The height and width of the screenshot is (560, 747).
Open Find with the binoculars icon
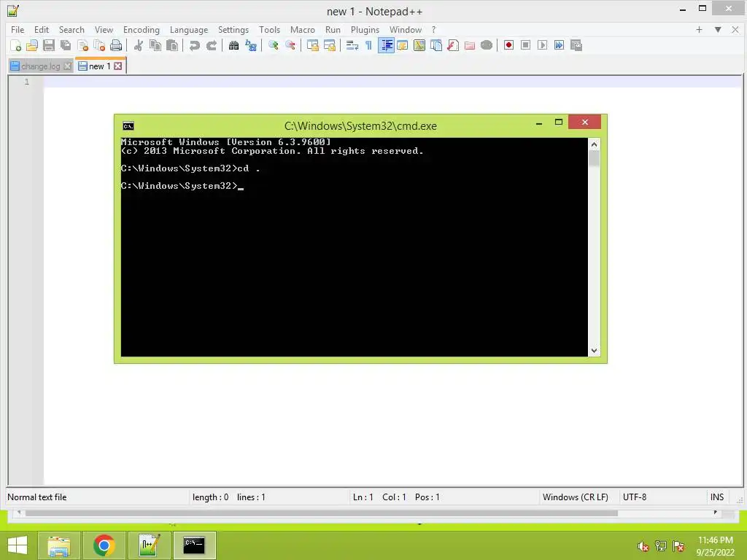233,45
